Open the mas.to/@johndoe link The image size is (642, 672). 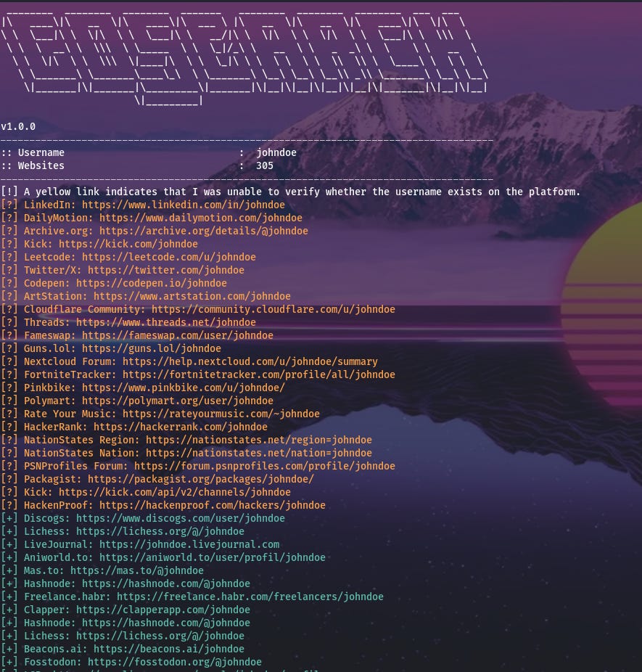click(x=136, y=571)
